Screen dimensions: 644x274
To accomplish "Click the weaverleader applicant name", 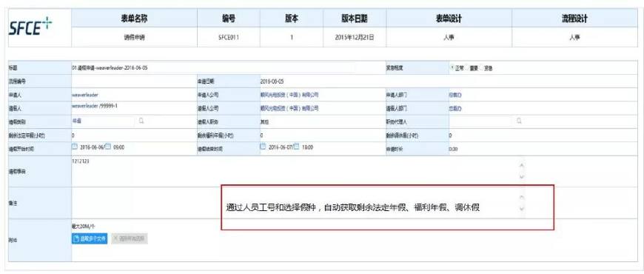I will click(x=85, y=95).
